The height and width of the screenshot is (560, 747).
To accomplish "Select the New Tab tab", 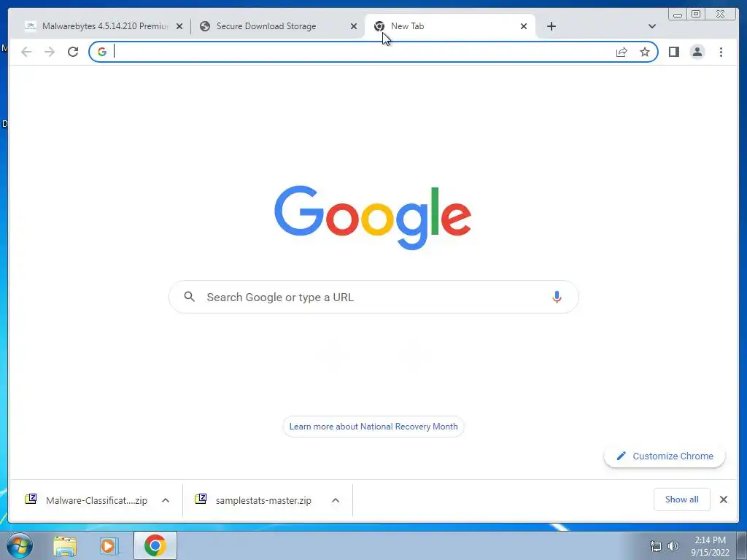I will [450, 26].
